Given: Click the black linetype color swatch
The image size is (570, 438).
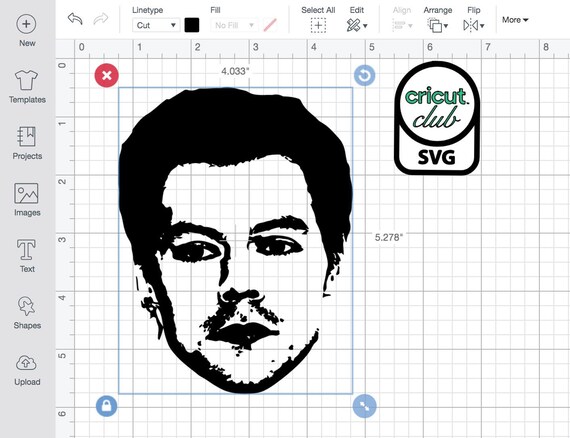Looking at the screenshot, I should pyautogui.click(x=192, y=25).
